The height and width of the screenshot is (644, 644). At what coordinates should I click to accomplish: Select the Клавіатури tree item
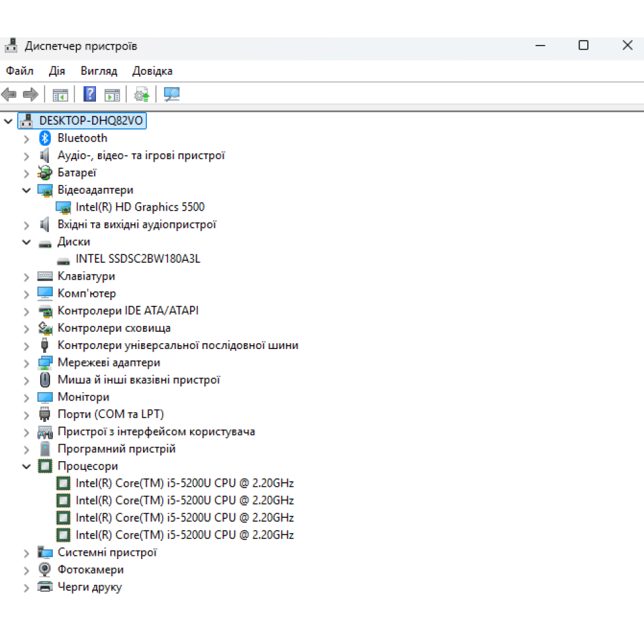click(86, 276)
